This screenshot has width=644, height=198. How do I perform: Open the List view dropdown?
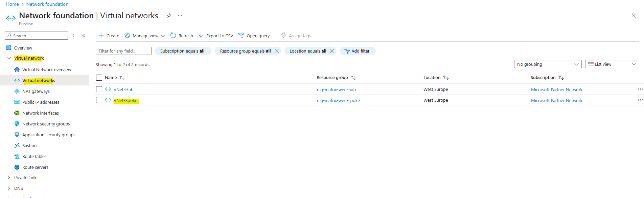pyautogui.click(x=612, y=64)
